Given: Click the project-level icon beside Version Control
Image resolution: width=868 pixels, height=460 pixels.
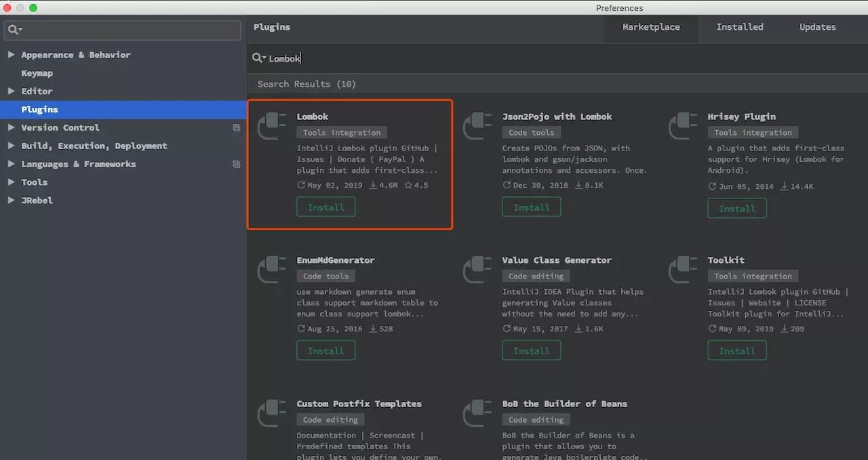Looking at the screenshot, I should coord(237,127).
